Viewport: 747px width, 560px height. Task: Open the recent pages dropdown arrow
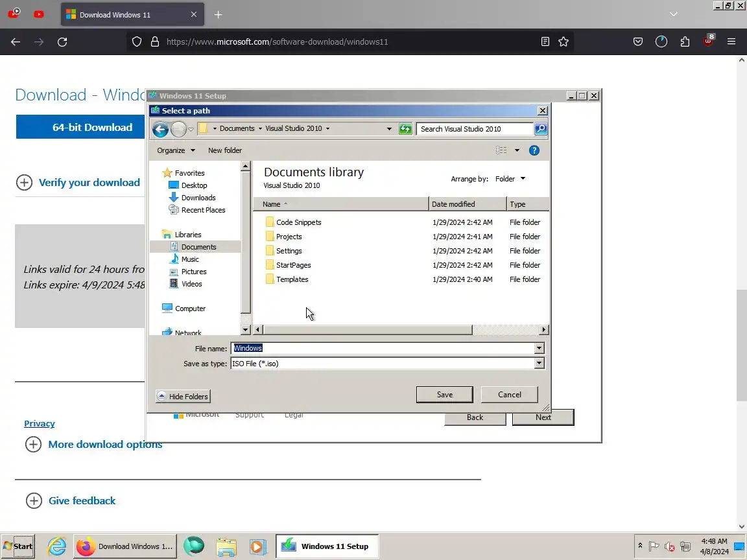pos(191,129)
